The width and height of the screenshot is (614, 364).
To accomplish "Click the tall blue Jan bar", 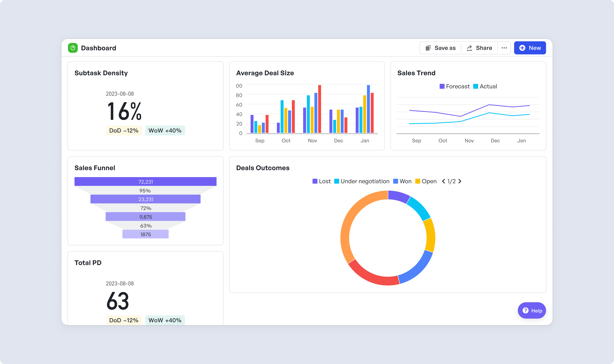I will pyautogui.click(x=368, y=109).
